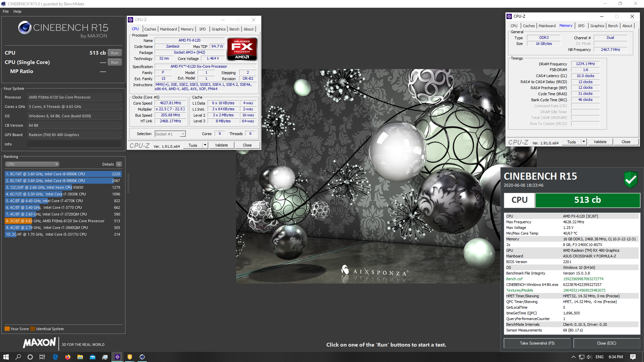The image size is (644, 362).
Task: Open network status tray icon
Action: [581, 357]
